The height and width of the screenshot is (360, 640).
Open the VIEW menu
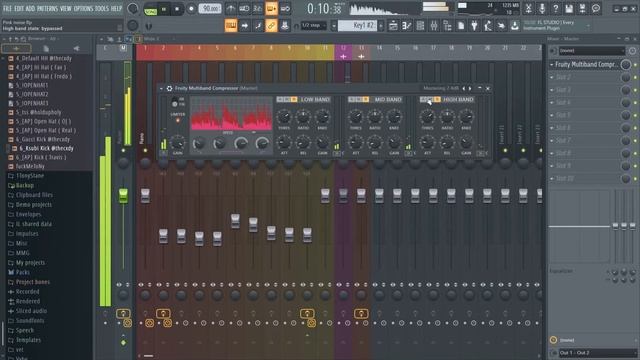(66, 8)
